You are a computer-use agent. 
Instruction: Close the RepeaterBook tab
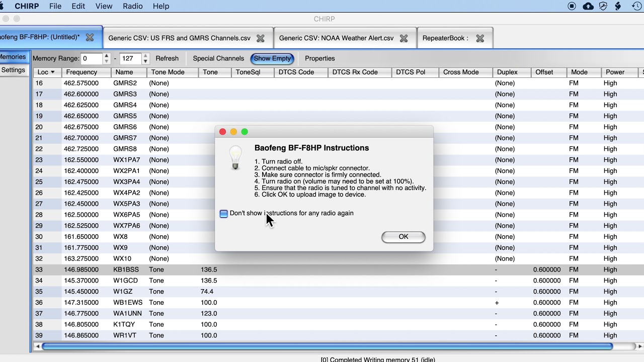point(480,38)
